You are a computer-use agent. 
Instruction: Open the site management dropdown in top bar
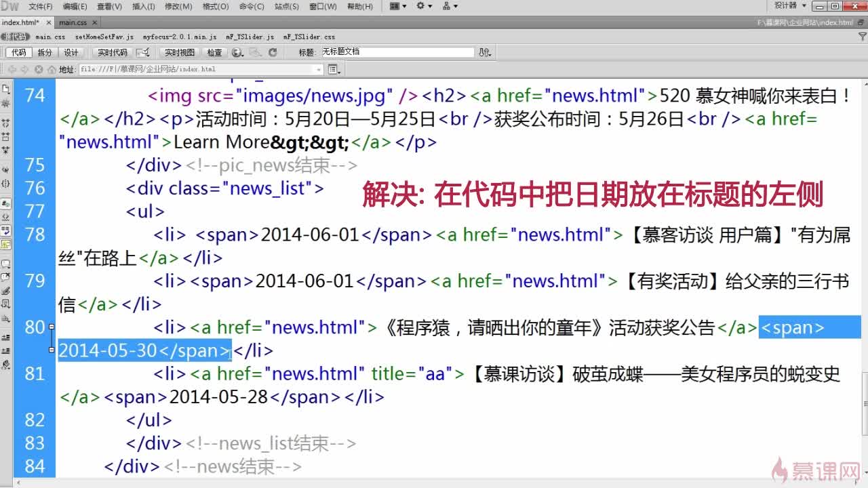[x=450, y=6]
